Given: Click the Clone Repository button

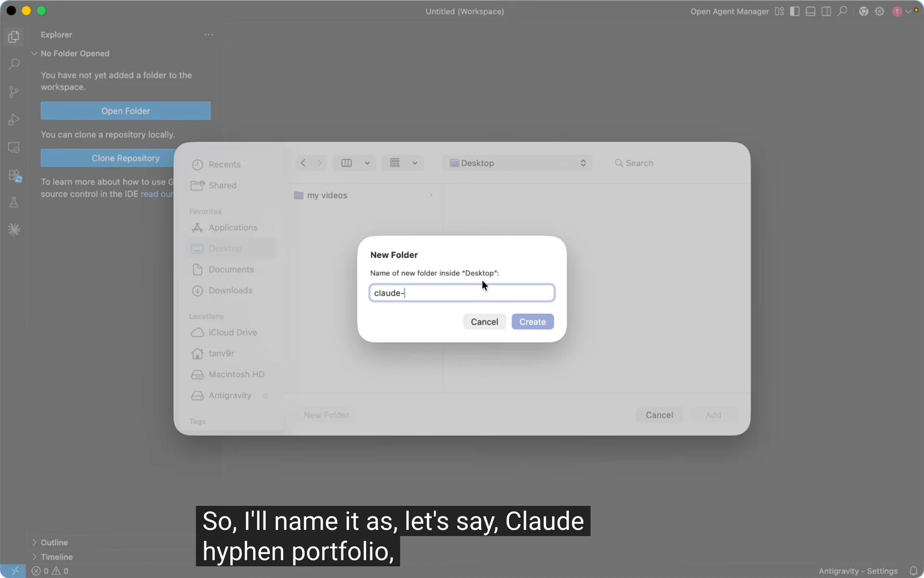Looking at the screenshot, I should (x=107, y=158).
